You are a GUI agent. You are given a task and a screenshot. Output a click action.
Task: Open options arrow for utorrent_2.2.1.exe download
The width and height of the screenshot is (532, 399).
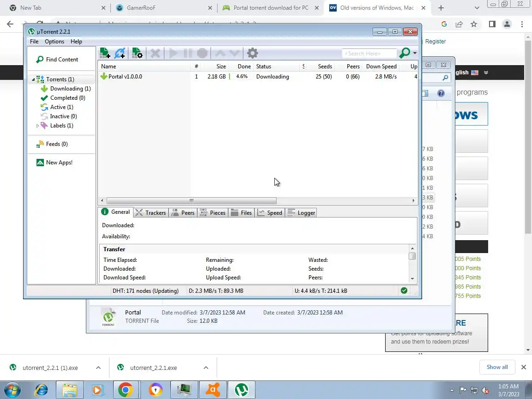[206, 368]
